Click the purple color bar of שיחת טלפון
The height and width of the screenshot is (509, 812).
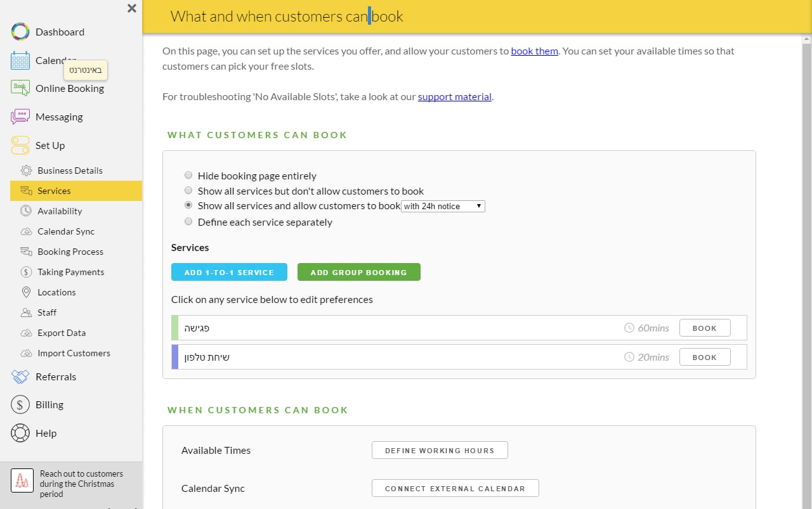click(x=174, y=357)
